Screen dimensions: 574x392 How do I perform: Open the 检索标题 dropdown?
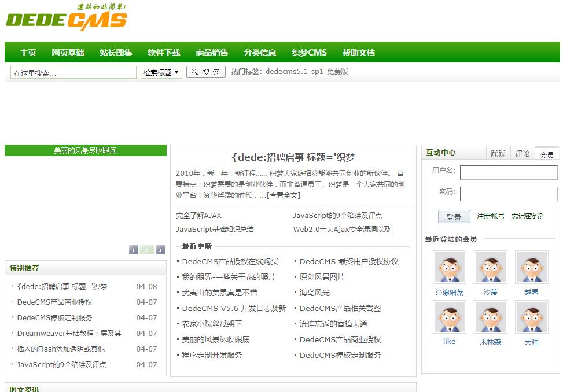pyautogui.click(x=161, y=72)
